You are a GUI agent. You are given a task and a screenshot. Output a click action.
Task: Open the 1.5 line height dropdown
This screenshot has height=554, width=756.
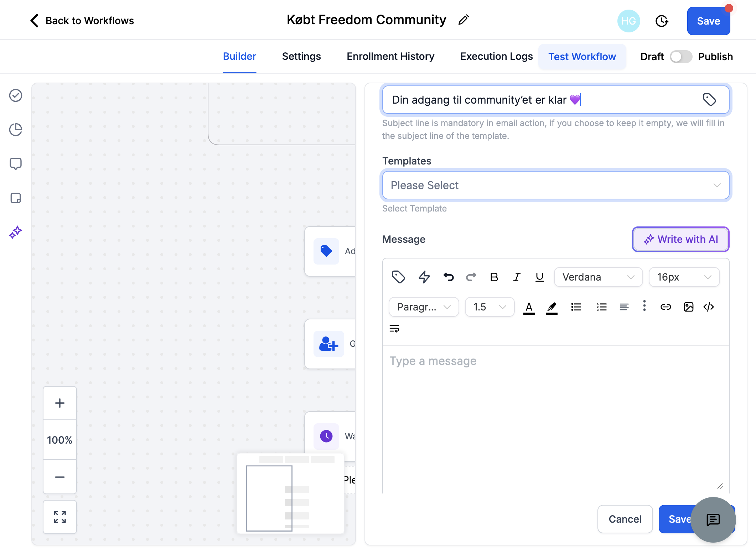490,307
